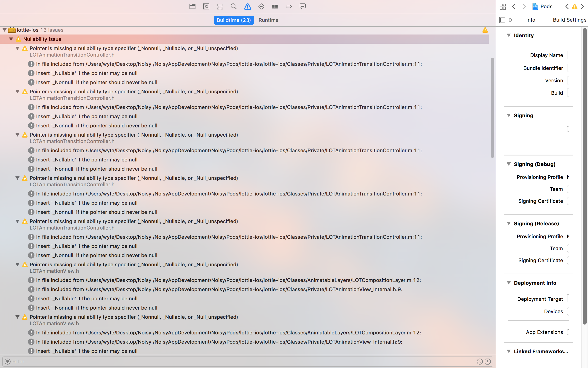Open the related items grid menu
The image size is (588, 368).
coord(503,6)
